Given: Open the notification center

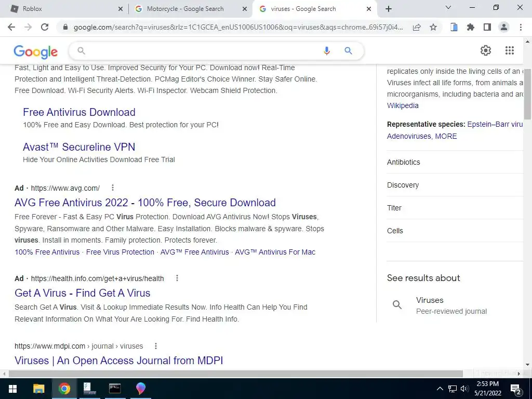Looking at the screenshot, I should click(516, 389).
